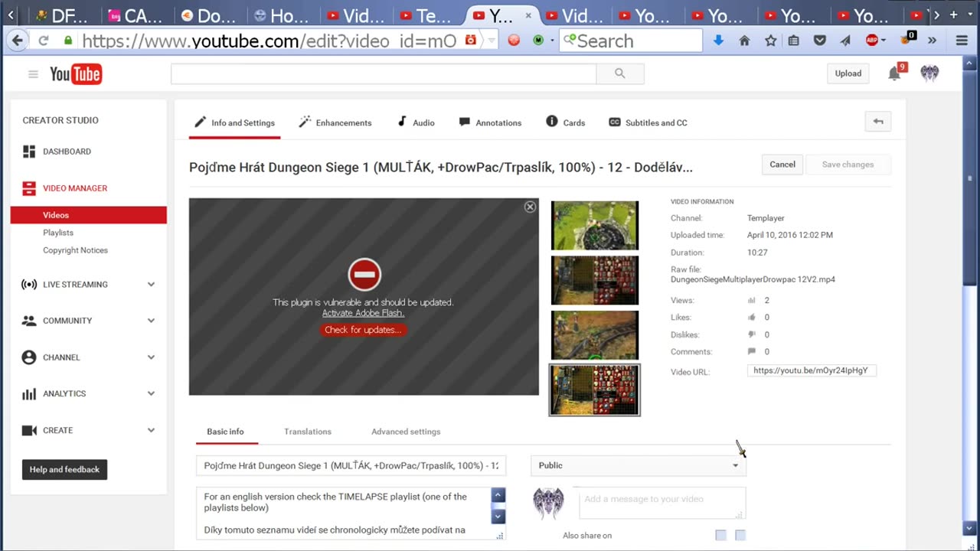Click the Save changes button
Image resolution: width=980 pixels, height=551 pixels.
[848, 165]
